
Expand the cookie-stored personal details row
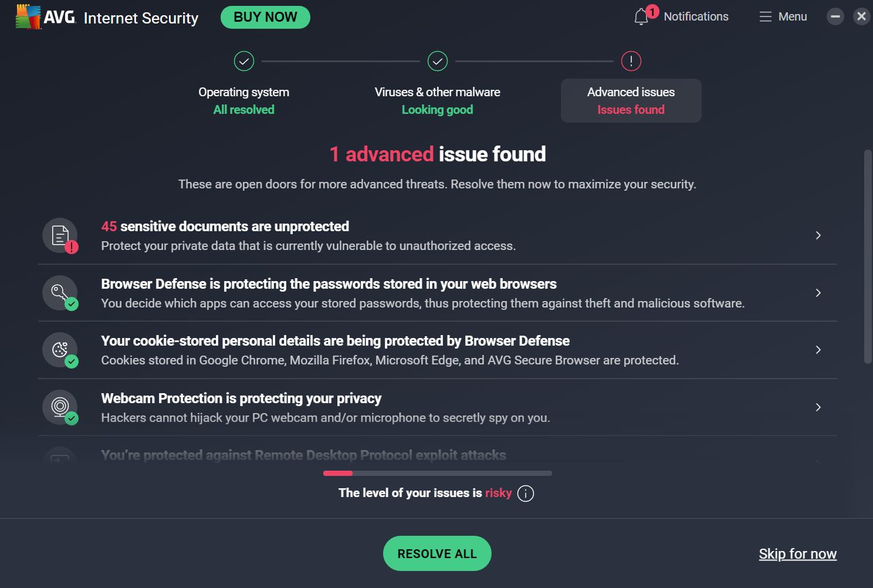tap(818, 350)
